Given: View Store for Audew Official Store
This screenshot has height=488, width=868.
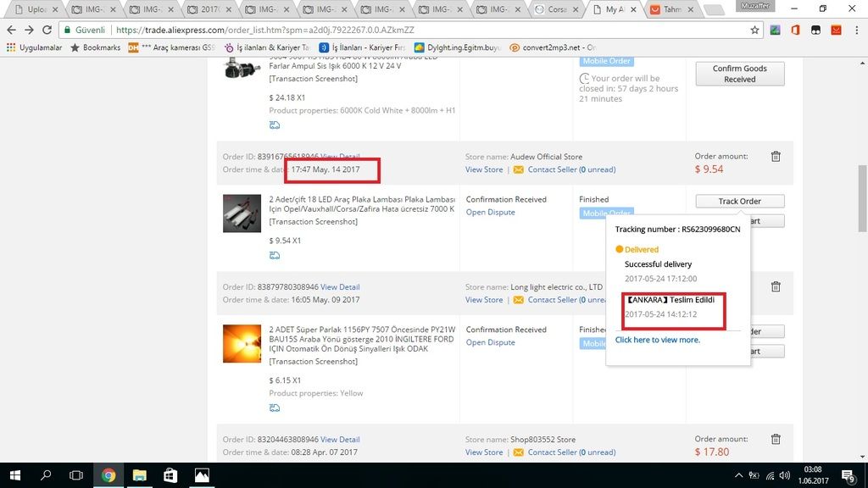Looking at the screenshot, I should click(x=484, y=169).
